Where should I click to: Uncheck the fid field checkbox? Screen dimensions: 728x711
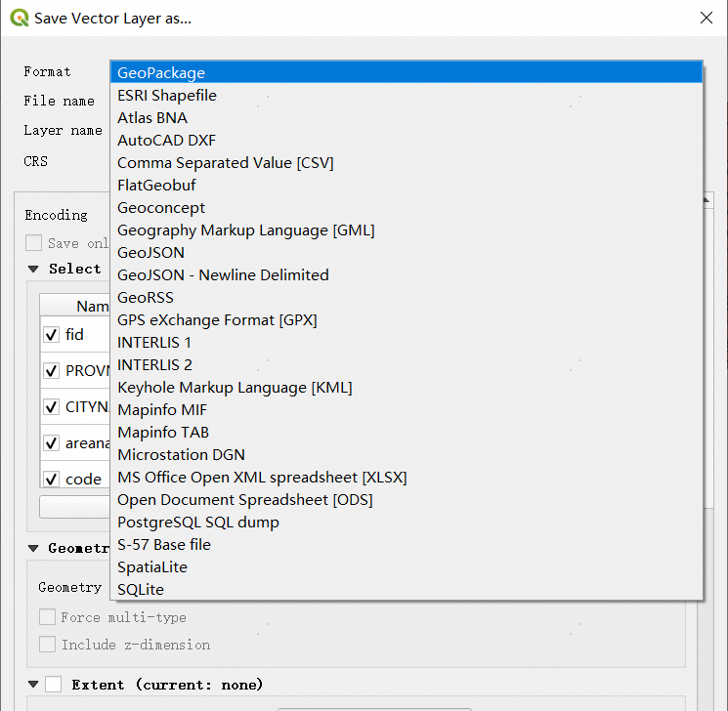52,335
